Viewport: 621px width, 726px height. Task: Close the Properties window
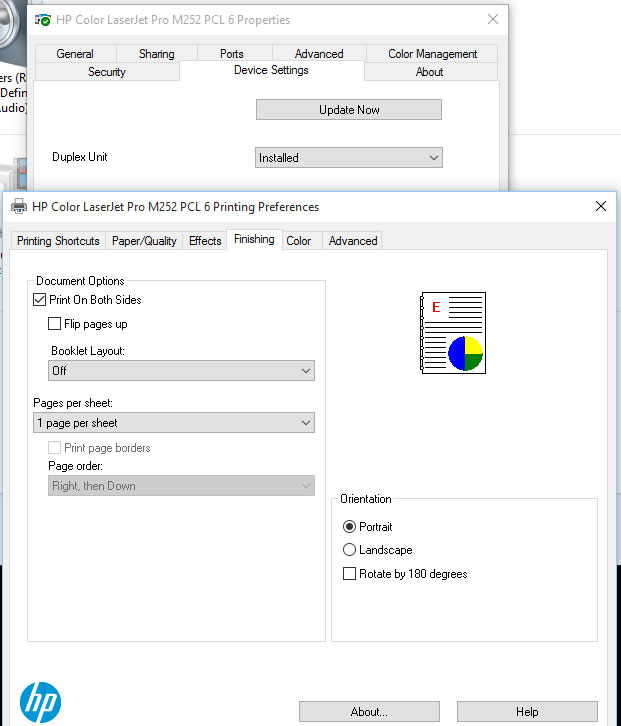pyautogui.click(x=493, y=19)
